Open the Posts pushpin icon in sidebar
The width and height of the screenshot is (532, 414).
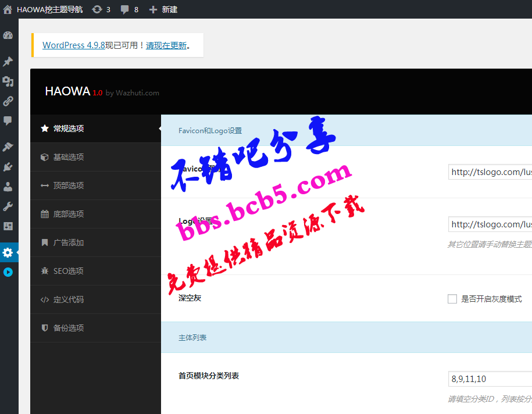8,62
